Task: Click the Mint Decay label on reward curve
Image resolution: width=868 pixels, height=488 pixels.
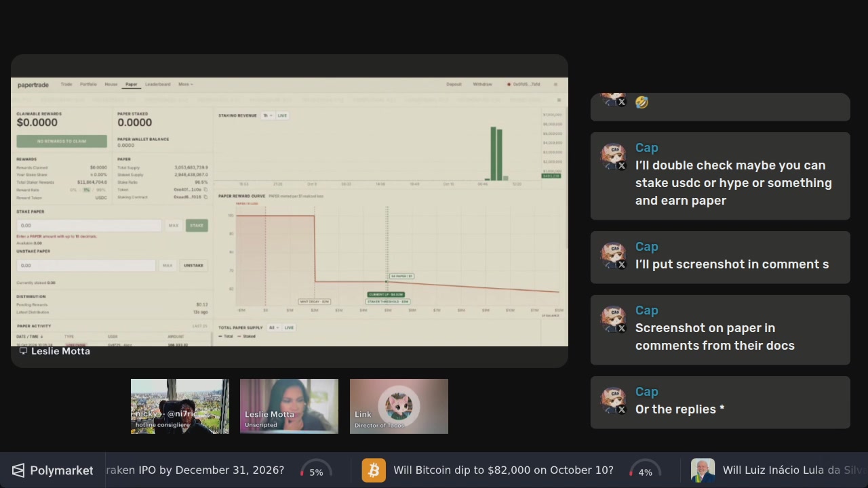Action: (x=315, y=302)
